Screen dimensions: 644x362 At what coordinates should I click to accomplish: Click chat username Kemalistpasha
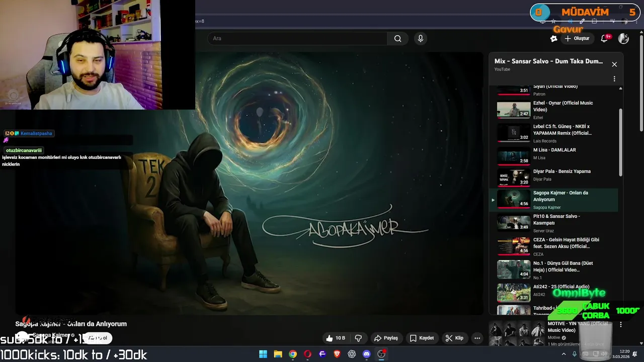36,134
